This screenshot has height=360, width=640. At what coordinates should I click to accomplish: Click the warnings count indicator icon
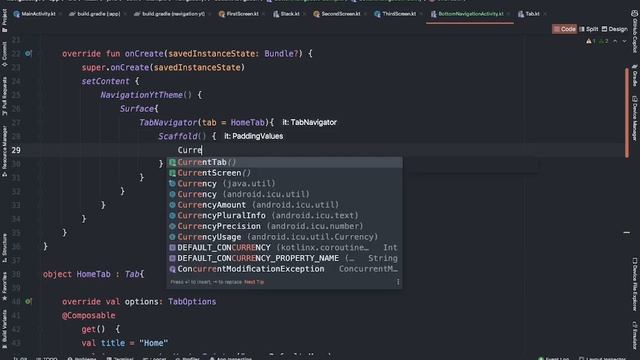(x=591, y=41)
